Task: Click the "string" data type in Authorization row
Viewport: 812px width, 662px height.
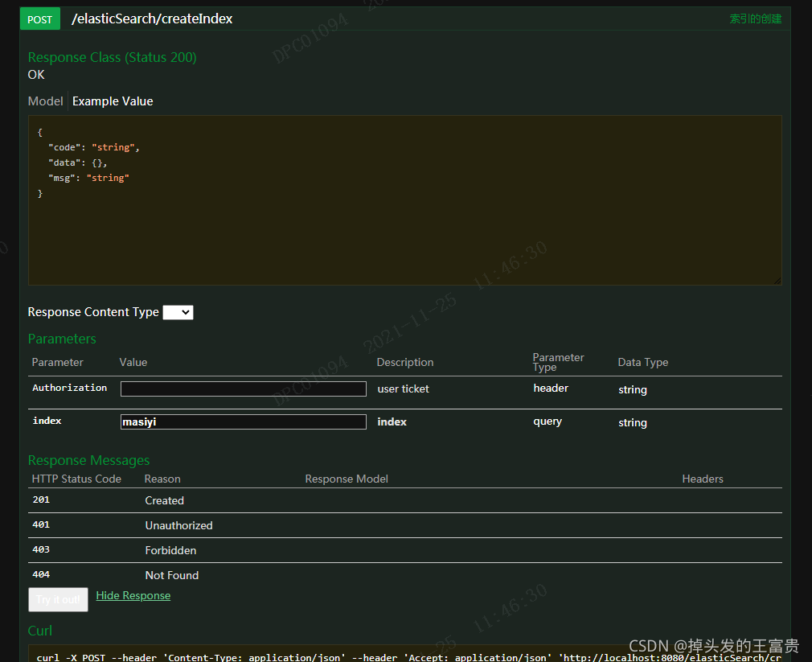Action: coord(632,389)
